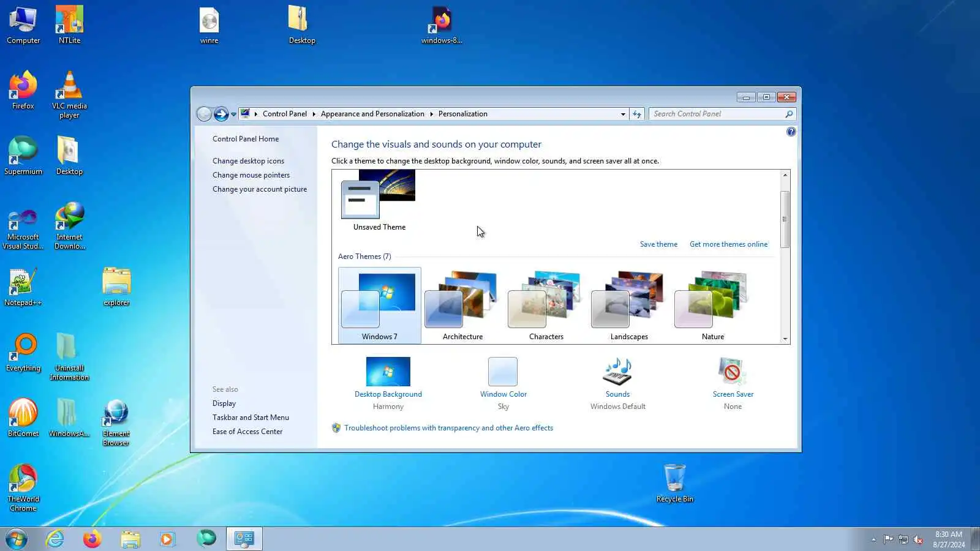
Task: Open the Windows Start menu orb
Action: [x=17, y=539]
